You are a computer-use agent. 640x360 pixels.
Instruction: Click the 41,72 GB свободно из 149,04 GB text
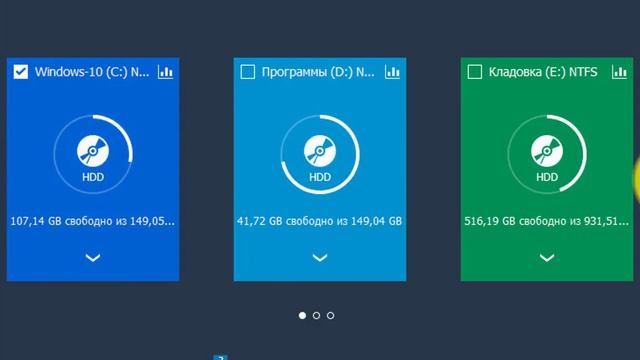point(320,221)
